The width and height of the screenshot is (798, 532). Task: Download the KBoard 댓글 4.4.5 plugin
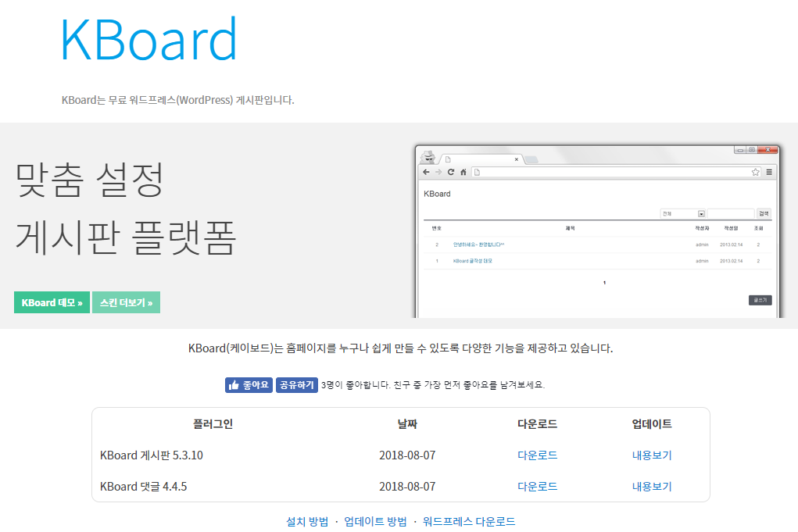tap(537, 487)
